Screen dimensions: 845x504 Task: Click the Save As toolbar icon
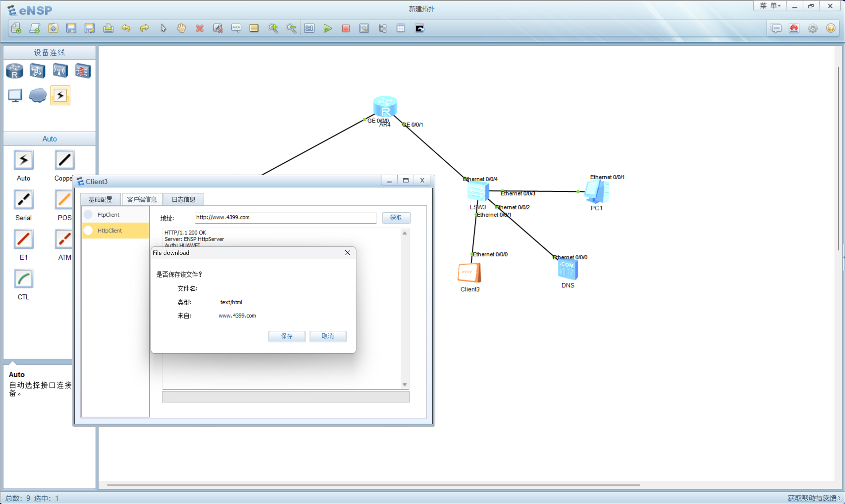[x=90, y=28]
